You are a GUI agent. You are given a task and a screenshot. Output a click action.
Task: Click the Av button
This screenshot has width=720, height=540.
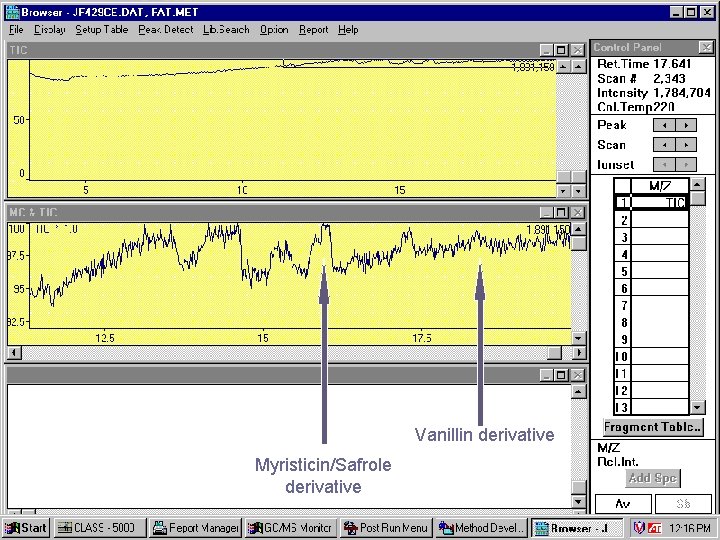(623, 504)
